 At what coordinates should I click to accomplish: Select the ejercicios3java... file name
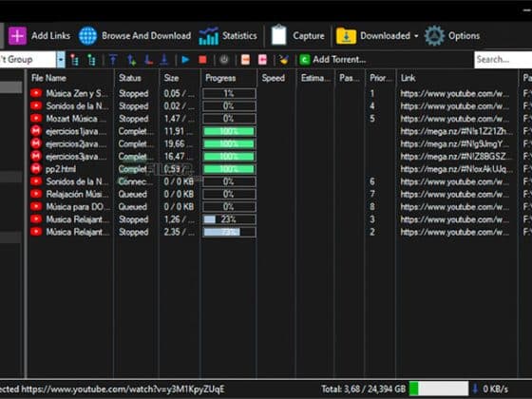pyautogui.click(x=76, y=157)
